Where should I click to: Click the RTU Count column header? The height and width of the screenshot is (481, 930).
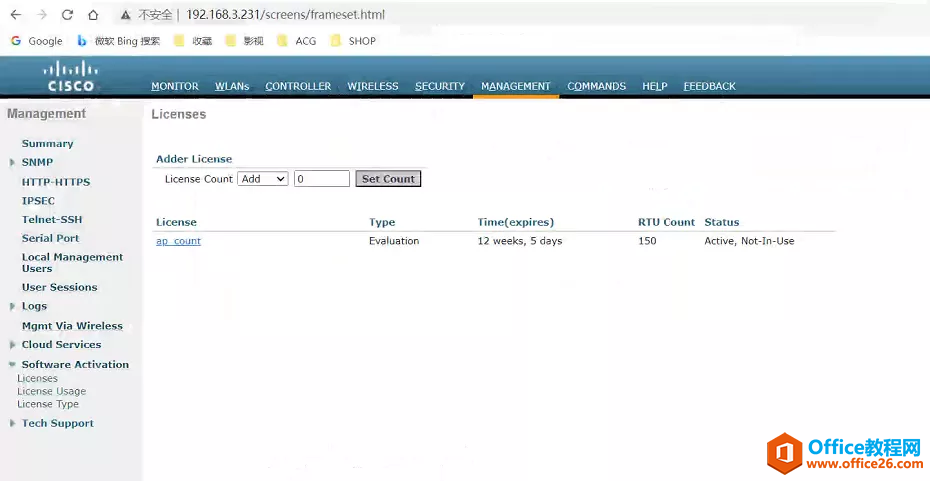(x=666, y=222)
